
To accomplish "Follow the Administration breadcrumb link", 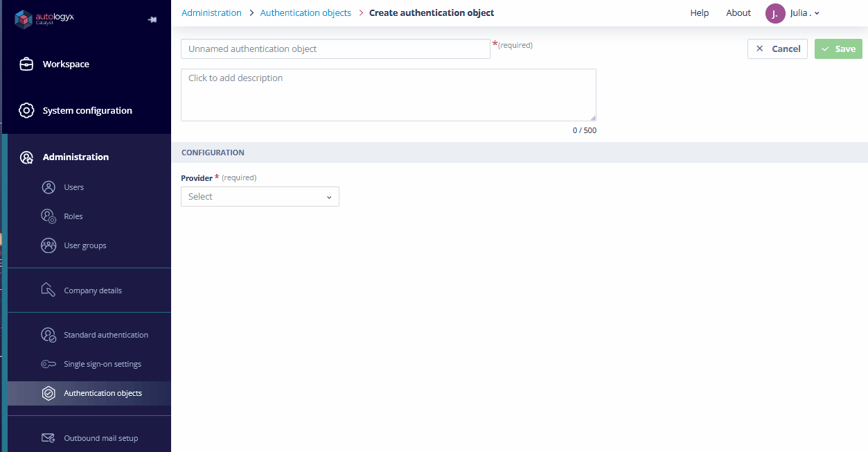I will (x=211, y=13).
